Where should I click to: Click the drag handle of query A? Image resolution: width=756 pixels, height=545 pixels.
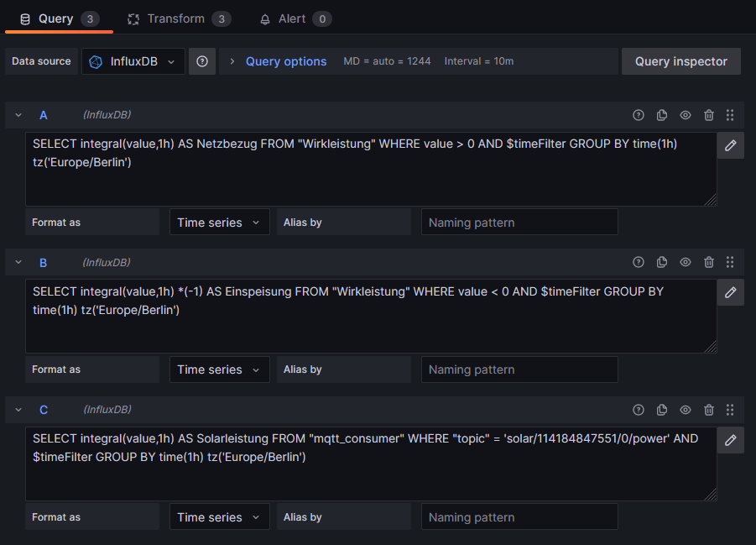coord(730,115)
